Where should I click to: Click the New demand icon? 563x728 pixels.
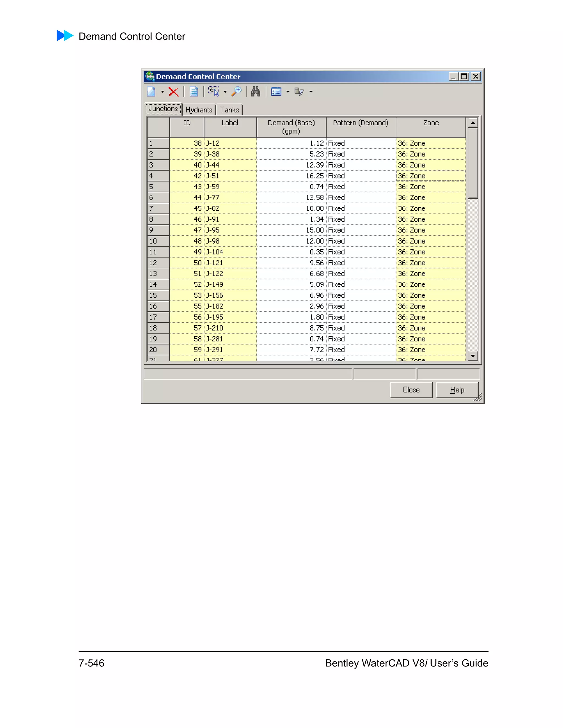(151, 91)
